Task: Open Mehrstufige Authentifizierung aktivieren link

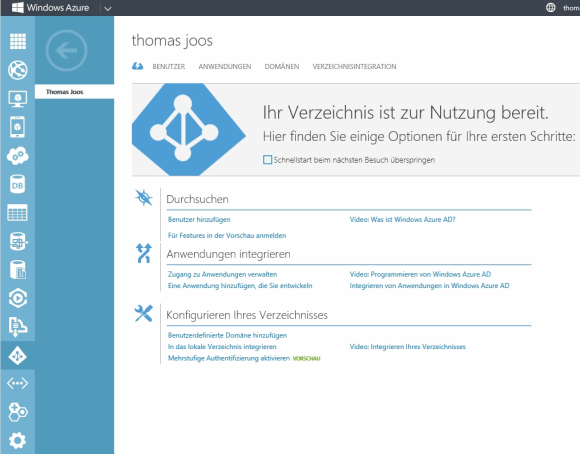Action: (x=229, y=358)
